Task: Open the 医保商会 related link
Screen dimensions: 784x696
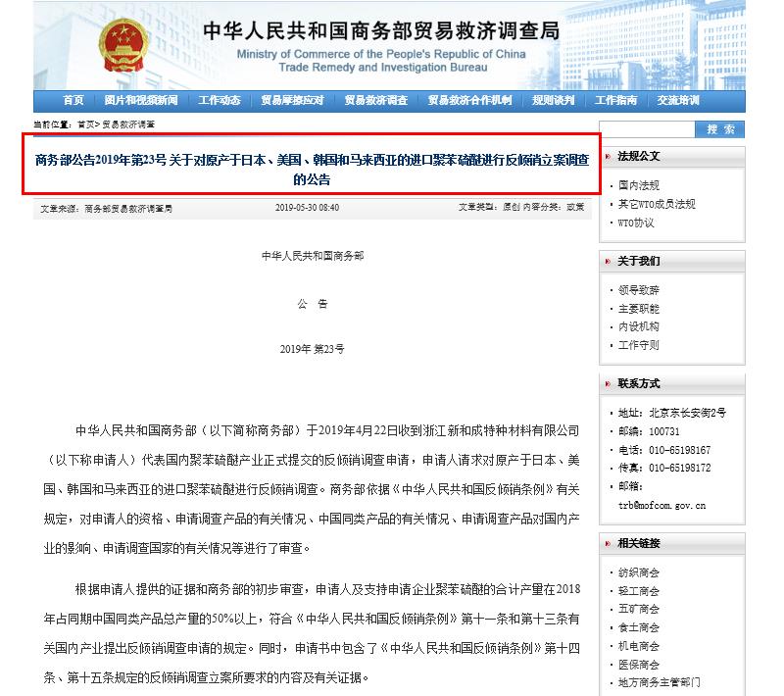Action: click(639, 665)
